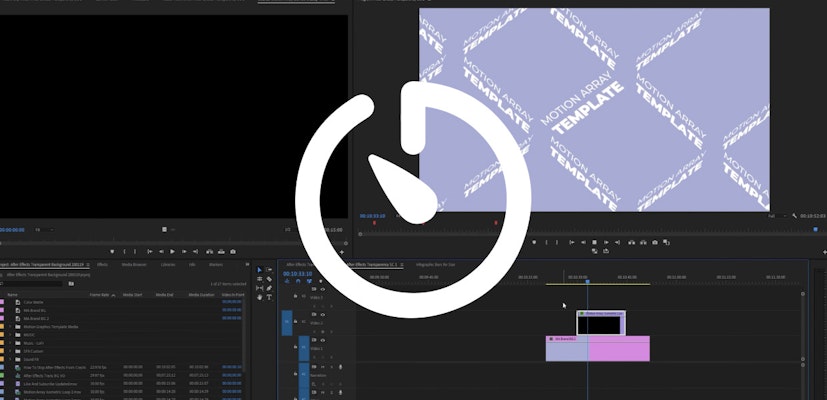The width and height of the screenshot is (827, 400).
Task: Expand the MUSIC bin
Action: [10, 335]
